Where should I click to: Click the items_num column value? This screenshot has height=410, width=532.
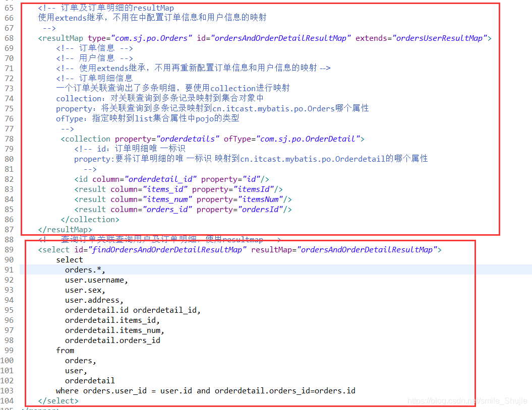pos(167,199)
